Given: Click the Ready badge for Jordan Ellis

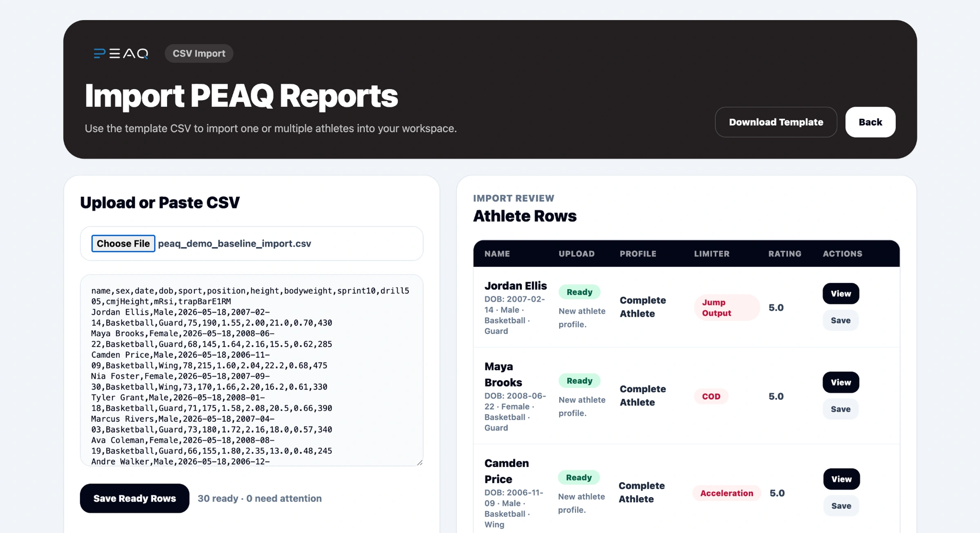Looking at the screenshot, I should pos(579,292).
